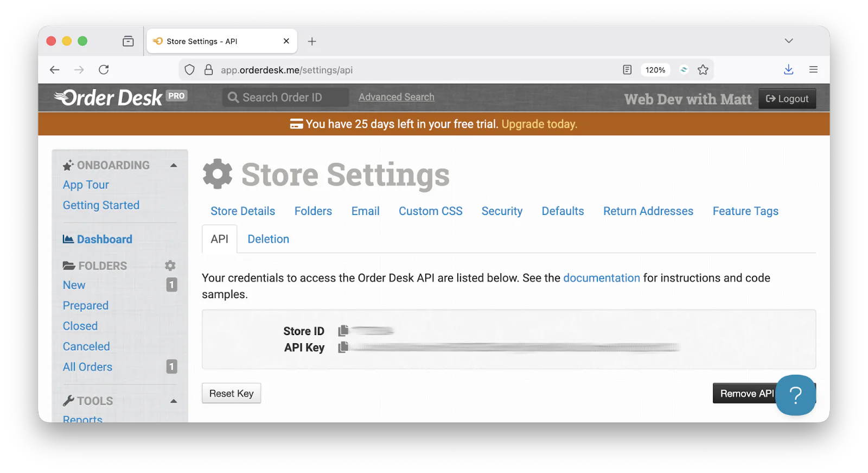
Task: Go to the Dashboard page
Action: click(x=98, y=239)
